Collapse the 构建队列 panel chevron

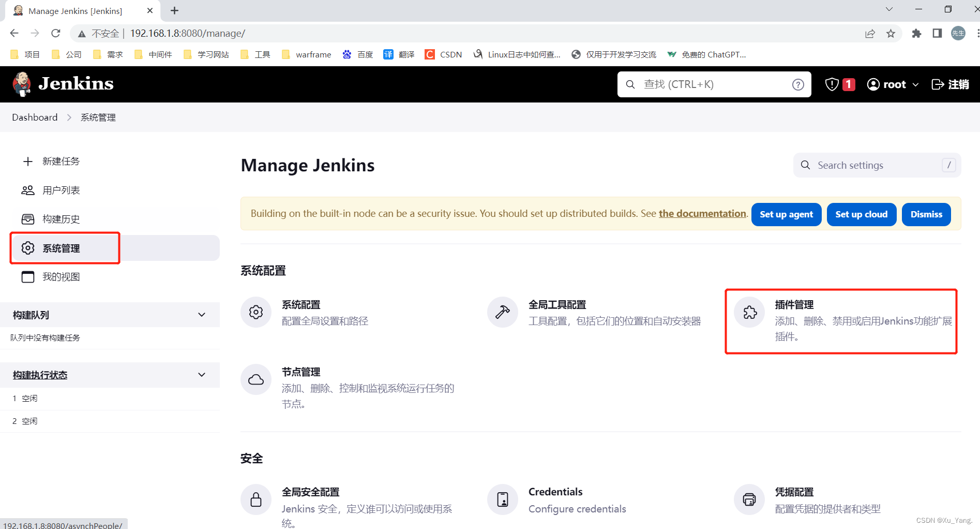[x=202, y=315]
